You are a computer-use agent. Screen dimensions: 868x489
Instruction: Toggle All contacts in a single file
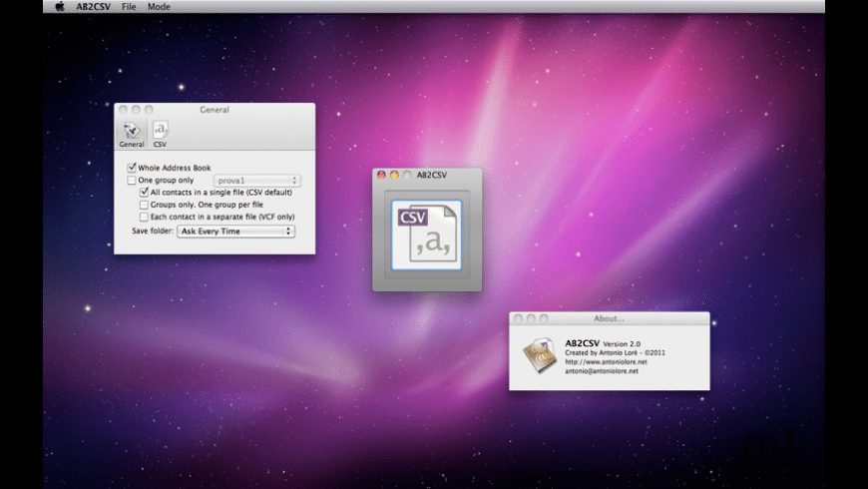[x=144, y=192]
